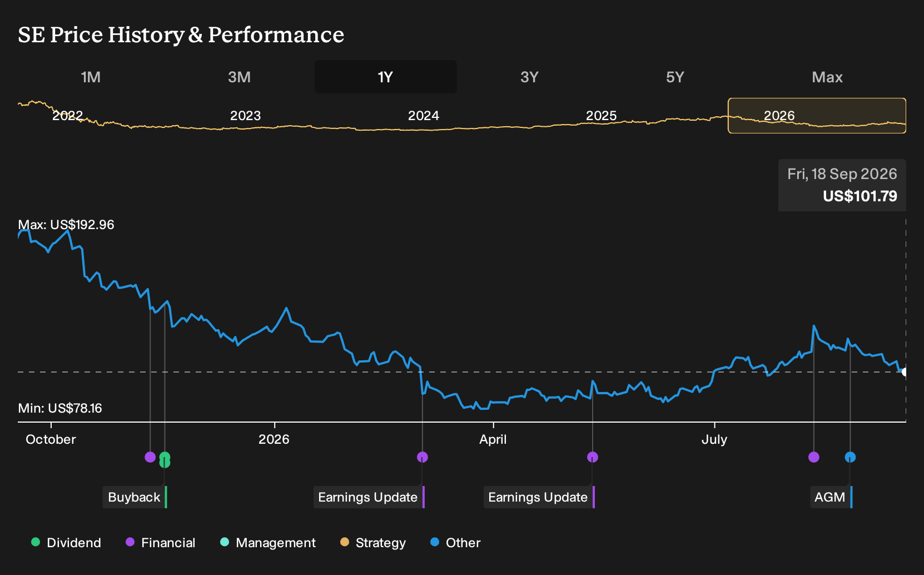Toggle the Financial legend filter

click(161, 543)
